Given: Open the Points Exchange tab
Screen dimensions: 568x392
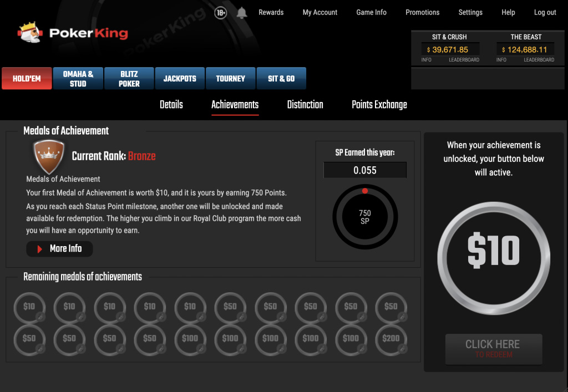Looking at the screenshot, I should (x=379, y=105).
